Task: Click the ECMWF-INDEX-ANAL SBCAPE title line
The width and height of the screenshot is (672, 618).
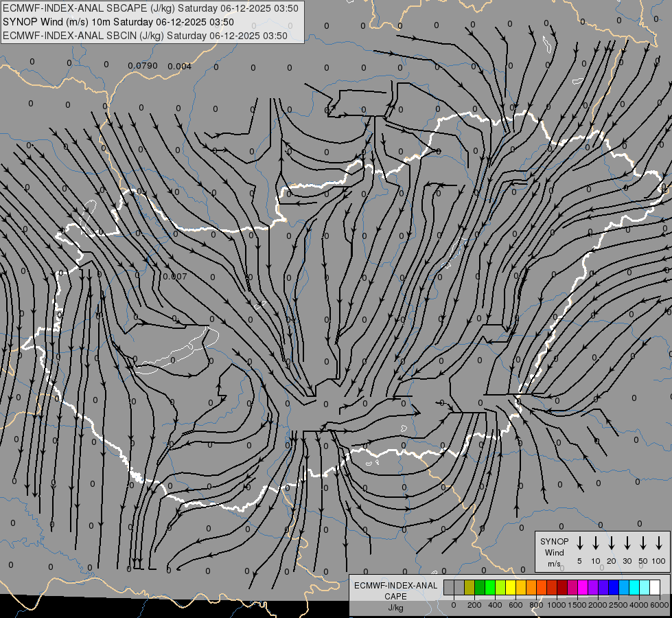Action: tap(150, 8)
